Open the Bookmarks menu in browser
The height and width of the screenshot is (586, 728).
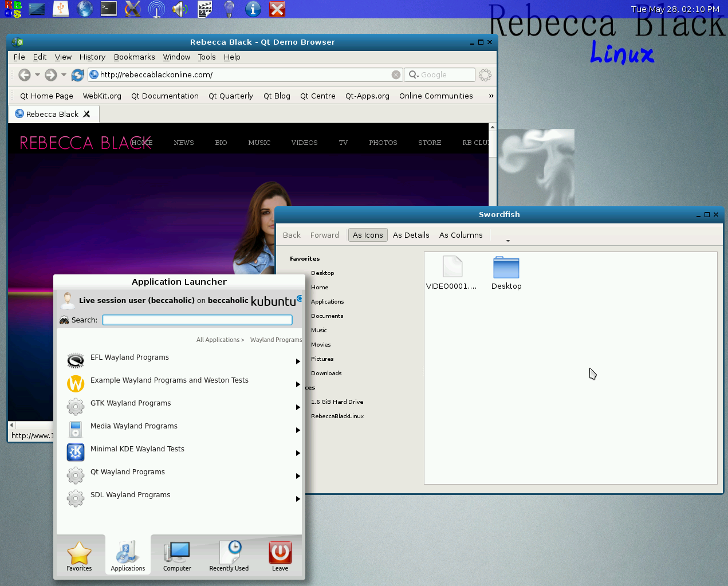(x=134, y=57)
